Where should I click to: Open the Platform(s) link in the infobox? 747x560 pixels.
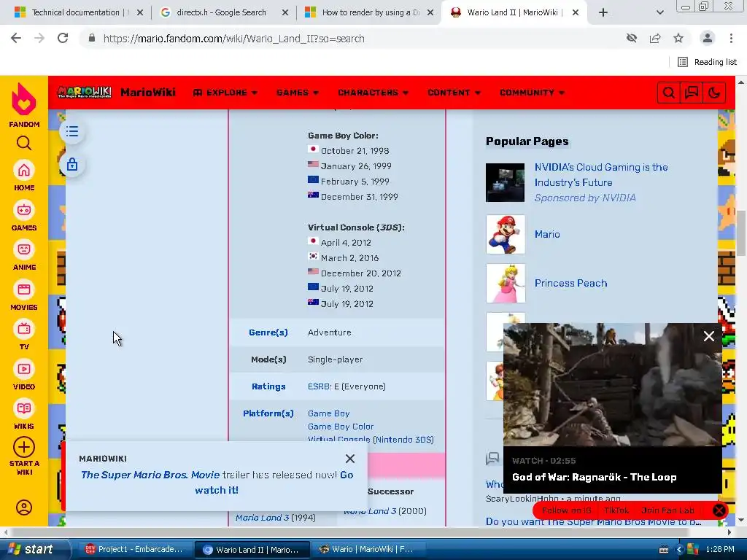pos(268,413)
